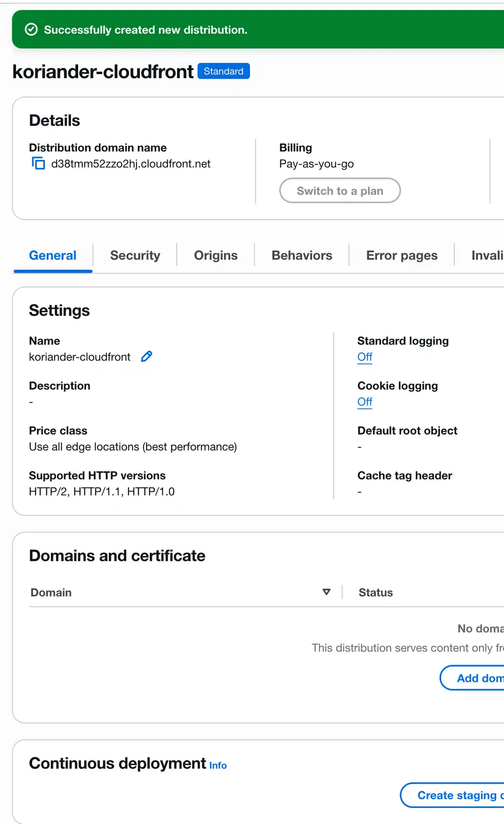
Task: Open the Continuous deployment Info link
Action: (218, 766)
